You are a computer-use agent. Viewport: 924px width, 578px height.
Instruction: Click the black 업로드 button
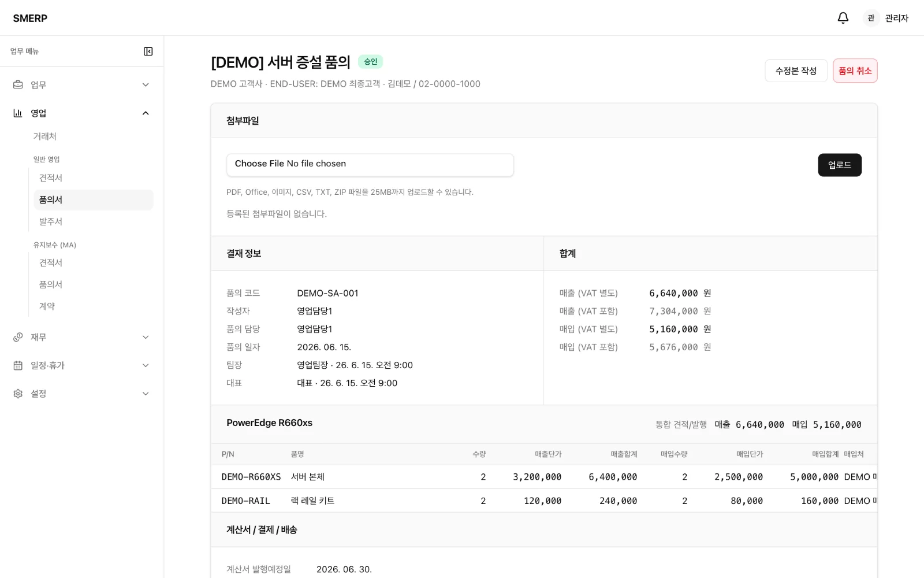(840, 165)
